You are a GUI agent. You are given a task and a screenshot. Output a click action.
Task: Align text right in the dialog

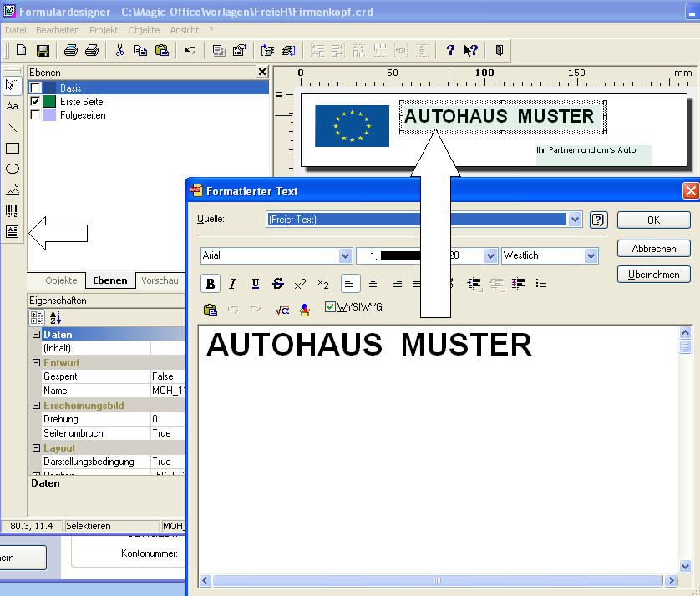pos(397,284)
